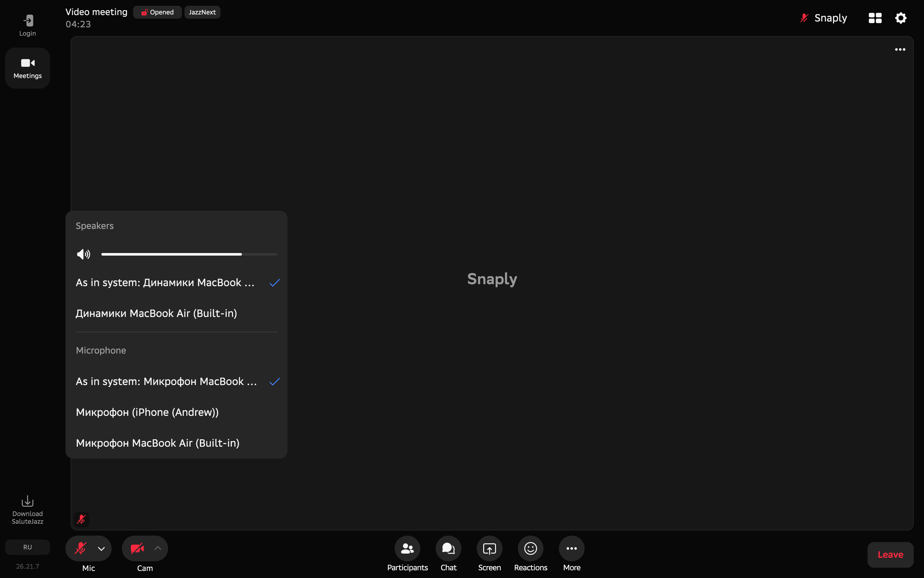Leave the meeting

[890, 555]
